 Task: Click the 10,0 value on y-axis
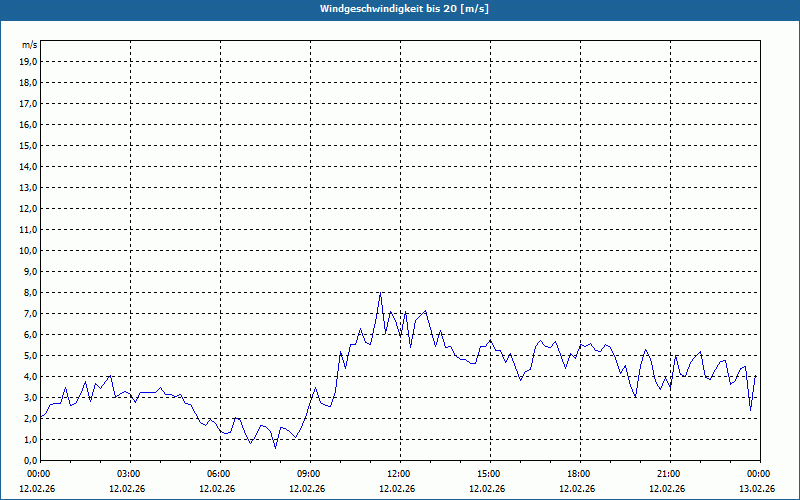tap(29, 250)
